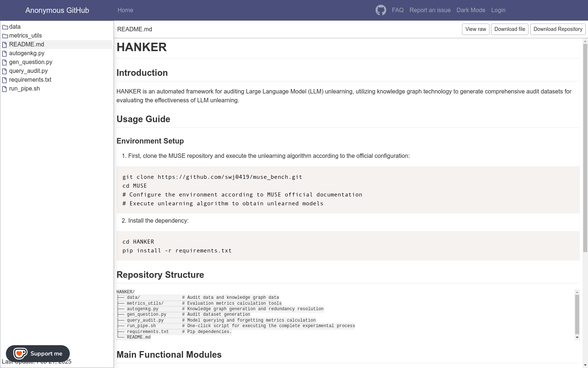This screenshot has width=588, height=368.
Task: Click 'query_audit.py' line in structure tree
Action: 216,320
